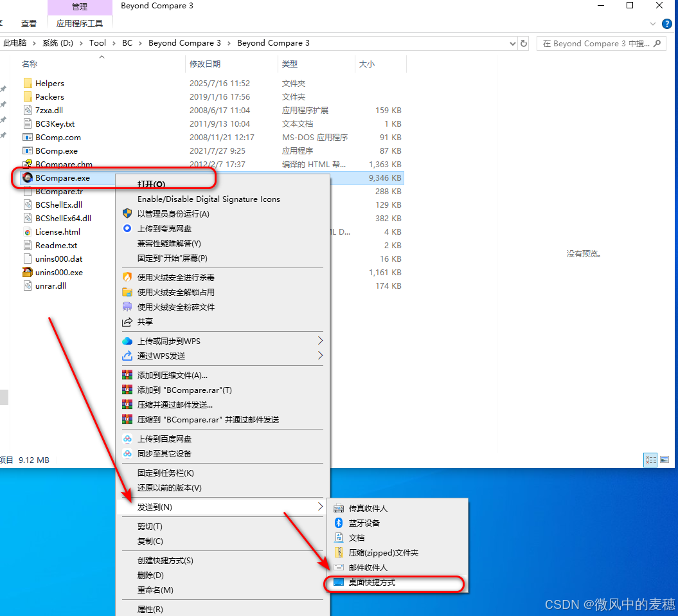Click the search magnifier icon
Screen dimensions: 678x616
[657, 43]
